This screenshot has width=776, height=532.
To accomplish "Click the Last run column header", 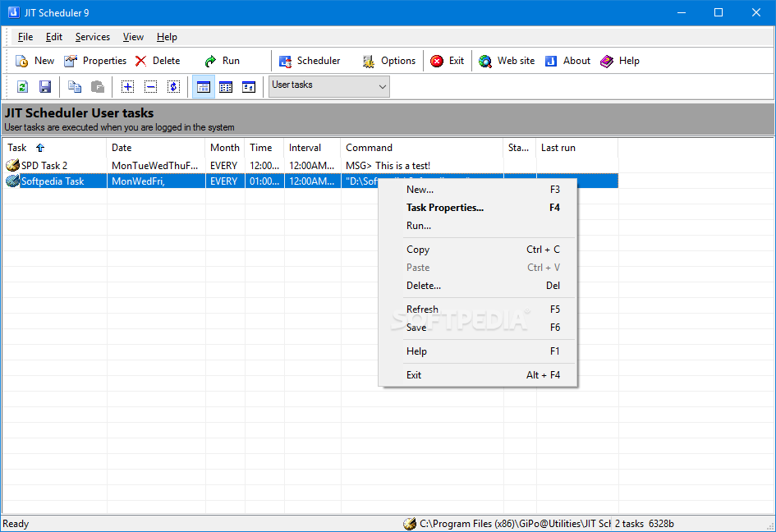I will (577, 148).
